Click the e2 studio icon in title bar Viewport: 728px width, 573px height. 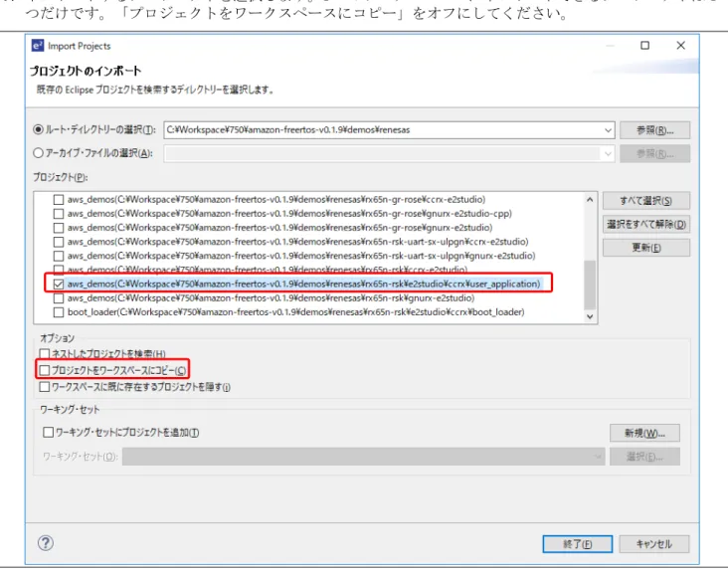click(x=38, y=46)
